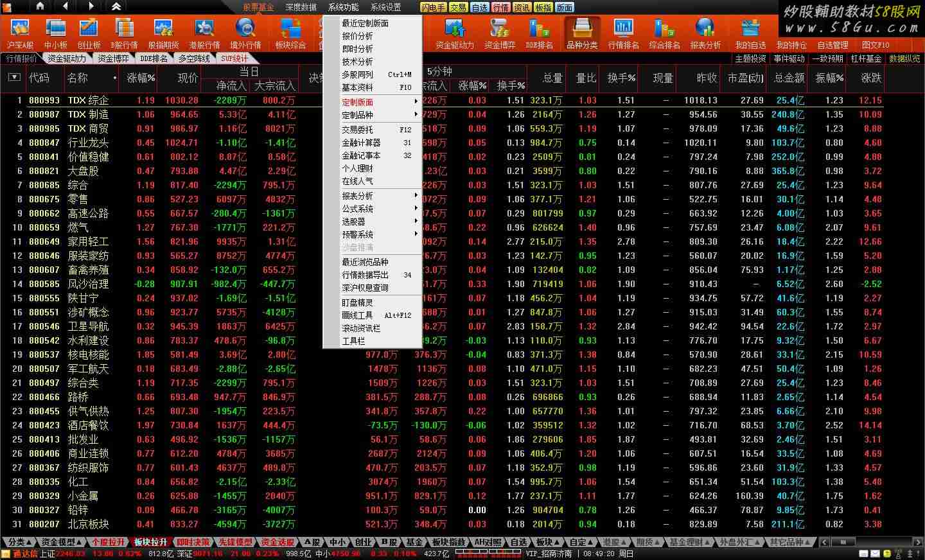
Task: Switch to the 多空阵线 sub-tab
Action: [x=194, y=58]
